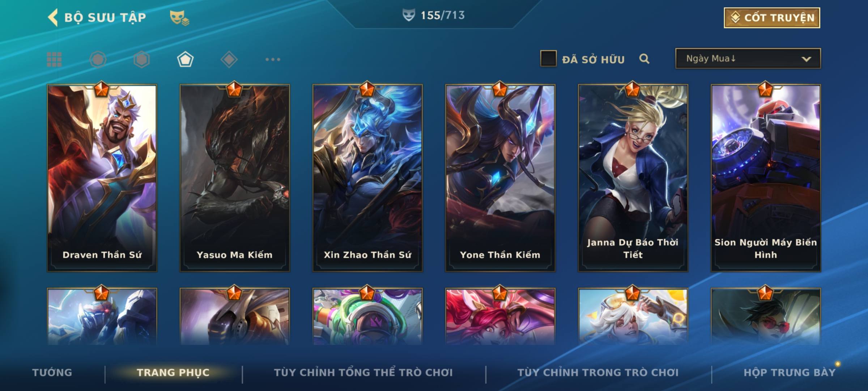Select the Draven Thần Sứ skin card
The image size is (868, 391).
(x=102, y=178)
